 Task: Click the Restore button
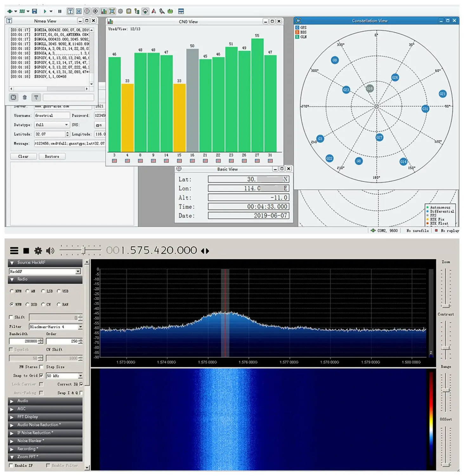52,156
